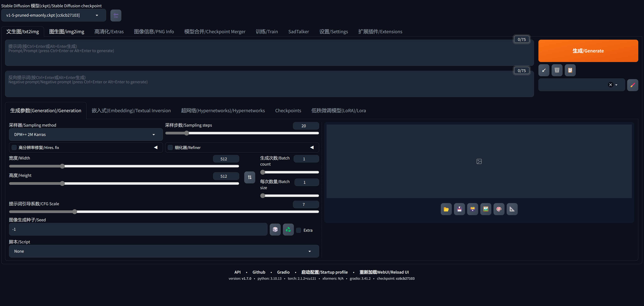Viewport: 644px width, 306px height.
Task: Send image to inpaint via palette icon
Action: tap(499, 209)
